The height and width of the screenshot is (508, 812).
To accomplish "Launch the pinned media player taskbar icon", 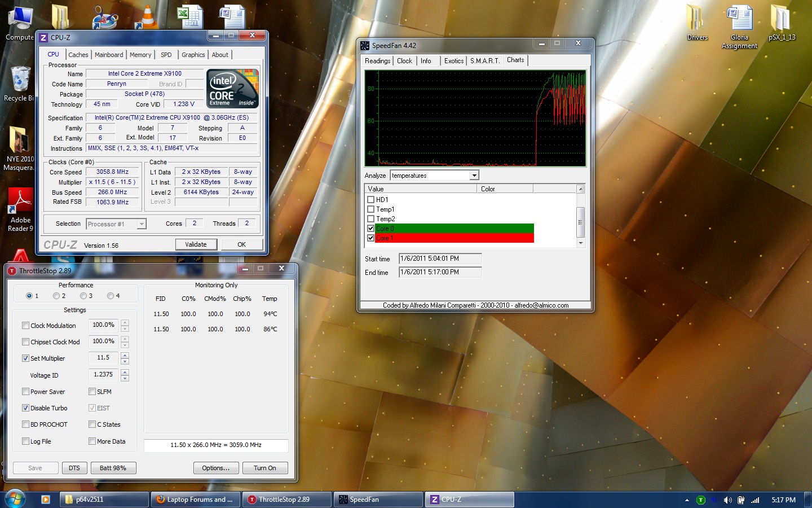I will click(46, 500).
